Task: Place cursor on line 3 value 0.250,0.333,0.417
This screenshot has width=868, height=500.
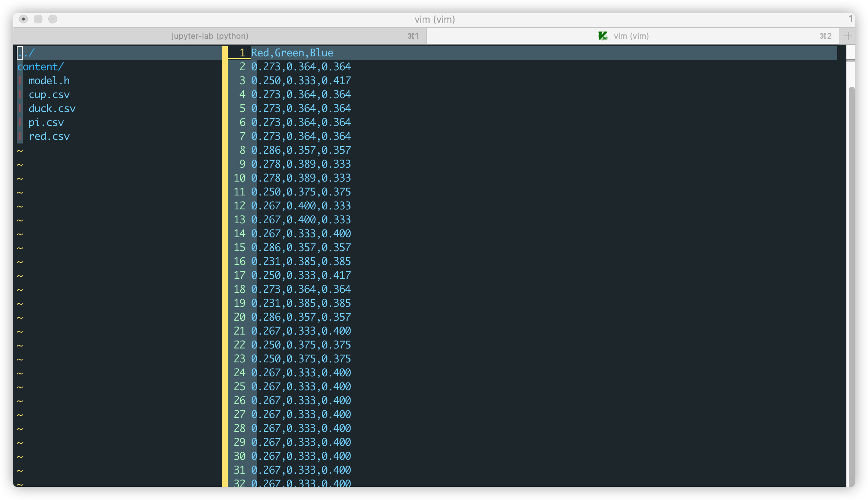Action: click(x=301, y=81)
